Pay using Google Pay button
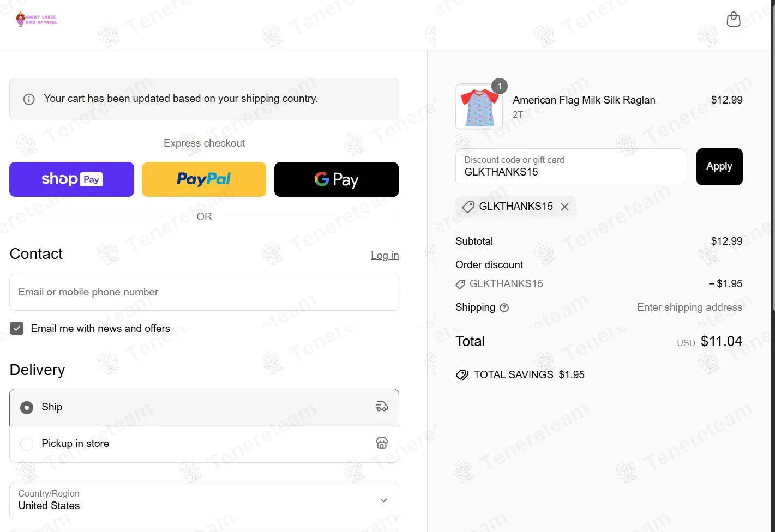The height and width of the screenshot is (532, 775). click(337, 179)
